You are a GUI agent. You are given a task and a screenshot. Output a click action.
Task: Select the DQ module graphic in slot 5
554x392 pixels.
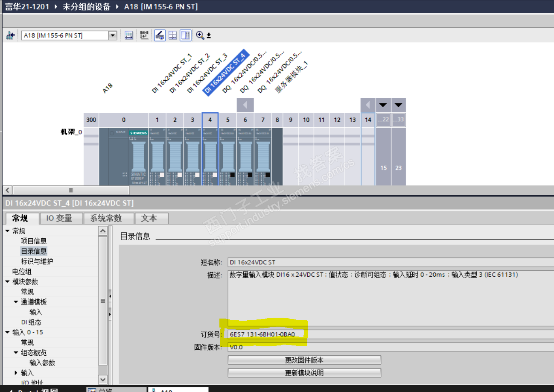[x=228, y=156]
